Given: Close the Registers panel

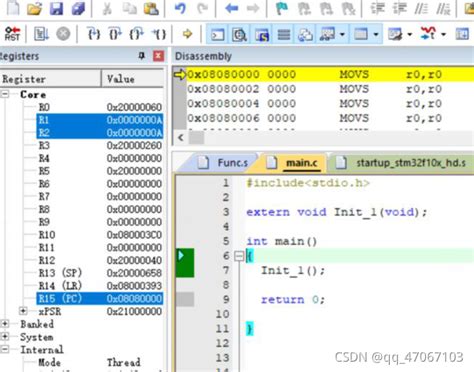Looking at the screenshot, I should click(x=158, y=56).
